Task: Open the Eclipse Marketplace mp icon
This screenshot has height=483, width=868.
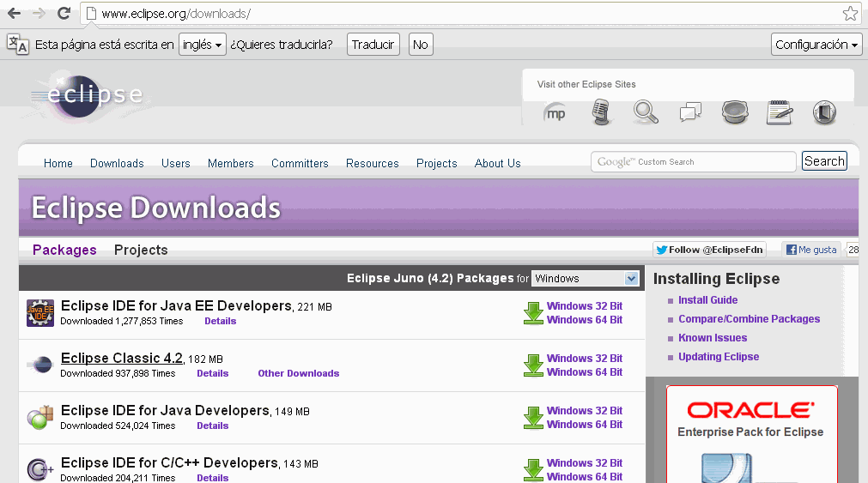Action: (x=555, y=113)
